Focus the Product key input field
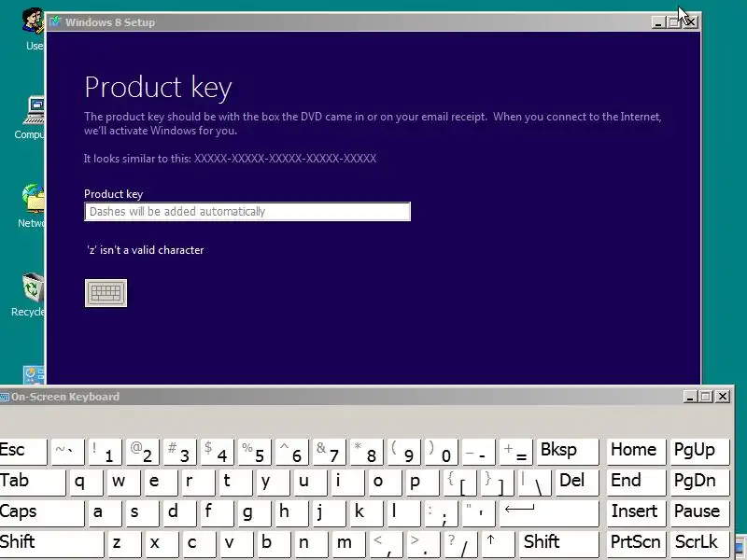This screenshot has height=560, width=747. click(247, 212)
